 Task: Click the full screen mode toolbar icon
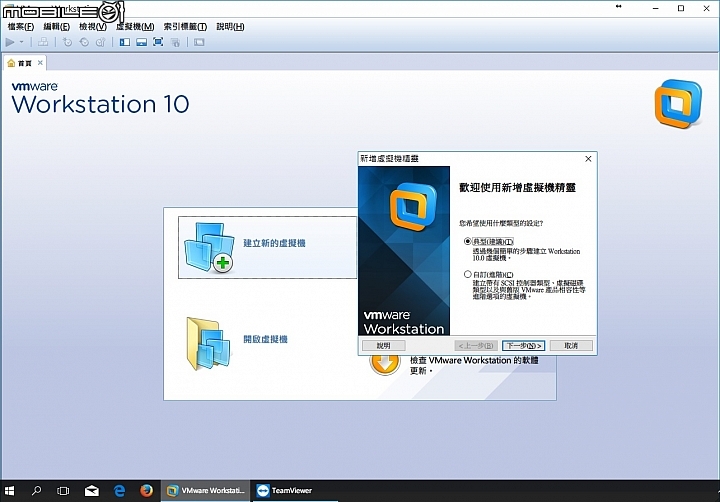[158, 42]
